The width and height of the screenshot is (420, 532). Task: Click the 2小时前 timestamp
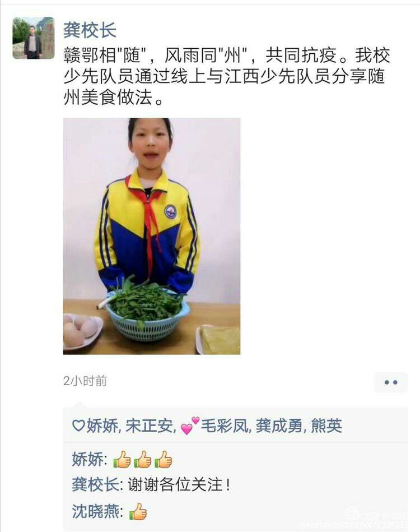click(85, 381)
